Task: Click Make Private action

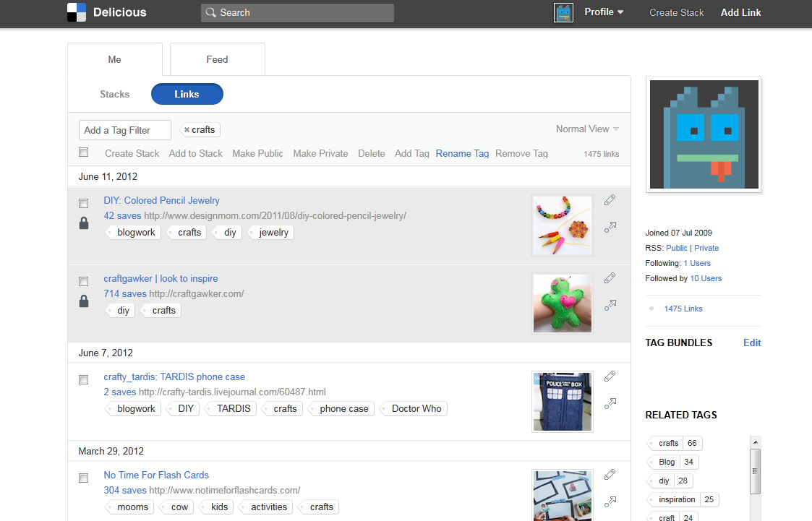Action: click(320, 154)
